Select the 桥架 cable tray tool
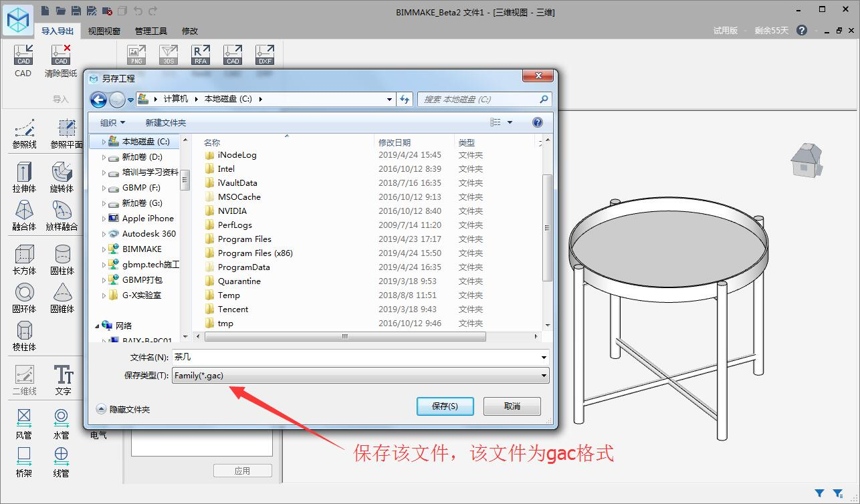 coord(24,462)
